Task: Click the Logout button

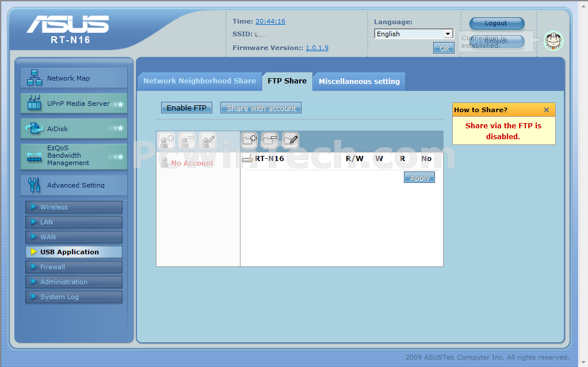Action: click(497, 23)
